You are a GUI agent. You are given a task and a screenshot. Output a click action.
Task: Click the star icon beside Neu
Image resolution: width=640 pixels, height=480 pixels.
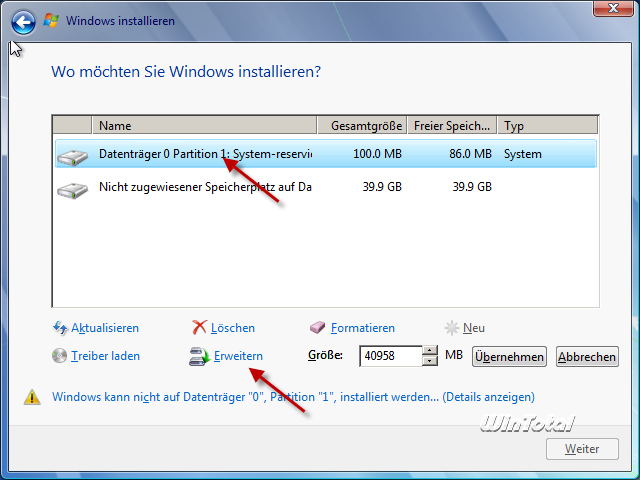(452, 328)
